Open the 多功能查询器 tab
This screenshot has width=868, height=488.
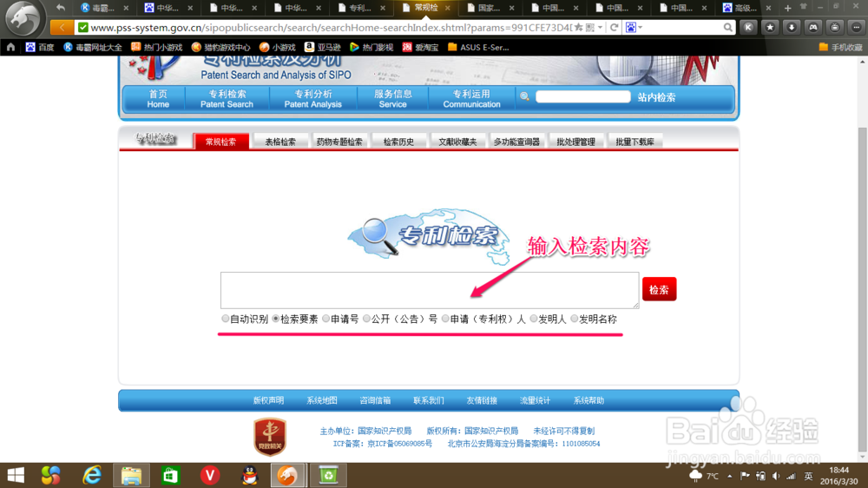516,142
